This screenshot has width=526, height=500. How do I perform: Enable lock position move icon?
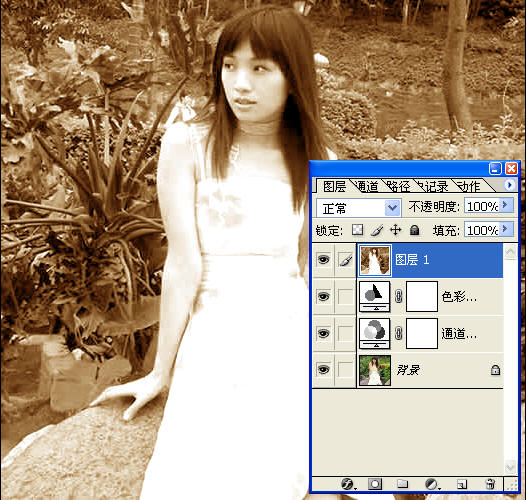[396, 230]
